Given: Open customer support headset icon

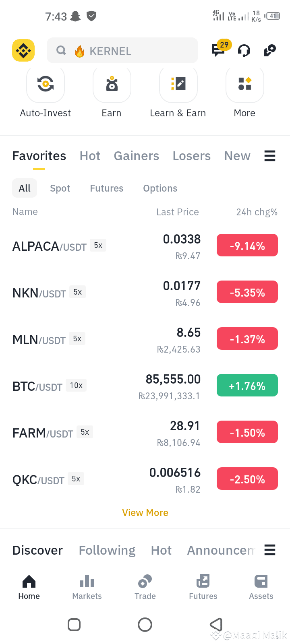Looking at the screenshot, I should (244, 51).
